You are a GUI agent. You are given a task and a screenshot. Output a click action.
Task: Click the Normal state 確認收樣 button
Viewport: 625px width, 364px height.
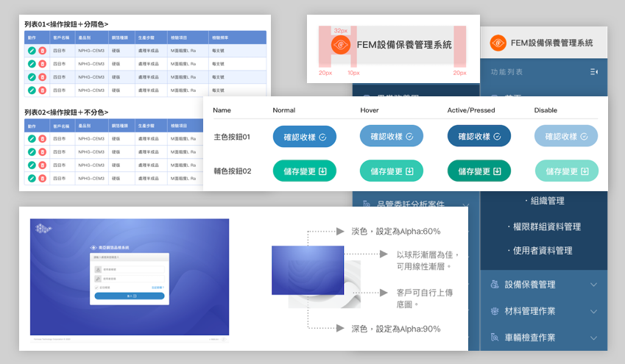click(305, 137)
